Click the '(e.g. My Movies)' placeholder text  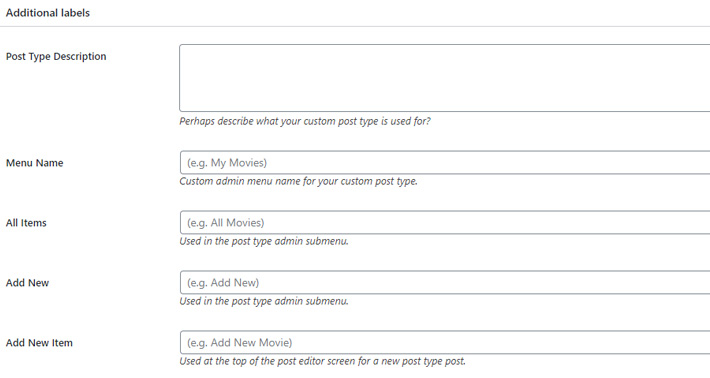(x=227, y=163)
